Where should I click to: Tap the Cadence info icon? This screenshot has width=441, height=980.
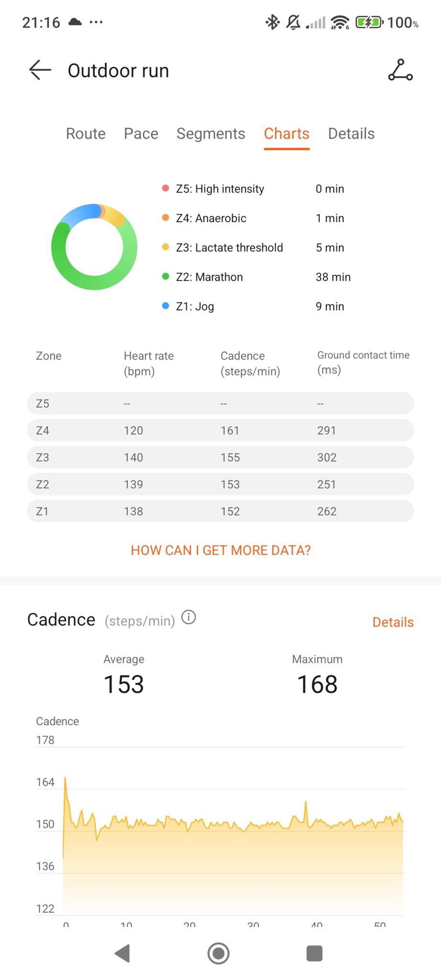[189, 617]
